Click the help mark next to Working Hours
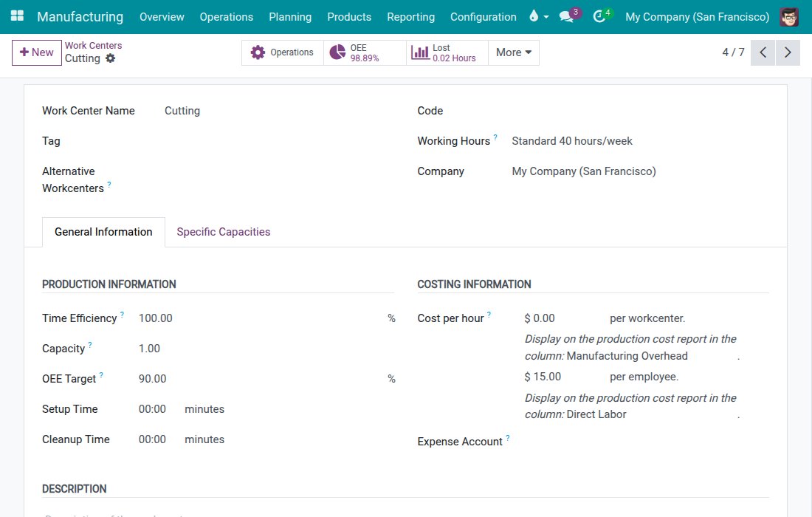812x517 pixels. point(495,137)
